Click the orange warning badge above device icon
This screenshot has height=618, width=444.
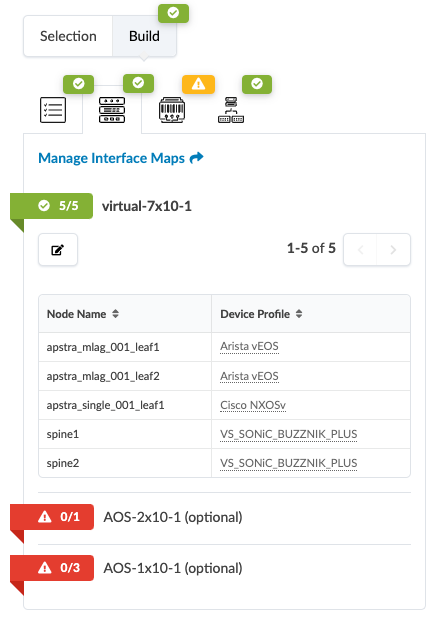coord(198,84)
